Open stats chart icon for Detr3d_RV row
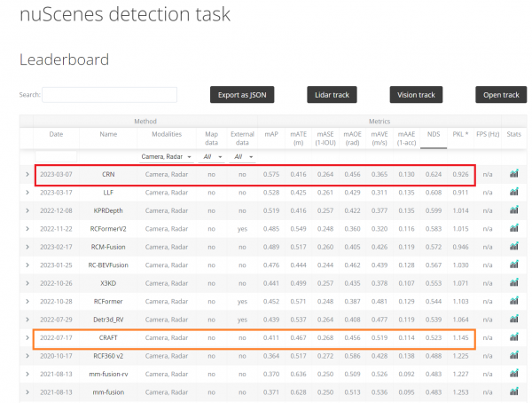This screenshot has height=403, width=532. point(514,319)
